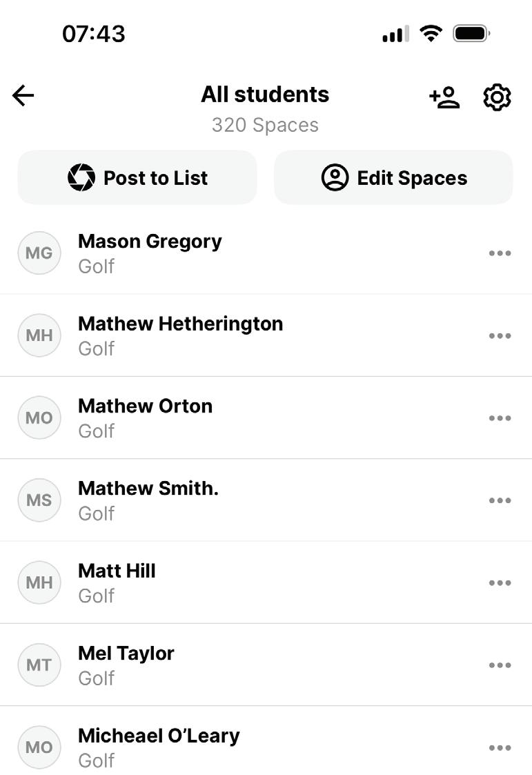
Task: Open Matt Hill's Golf space
Action: [266, 582]
